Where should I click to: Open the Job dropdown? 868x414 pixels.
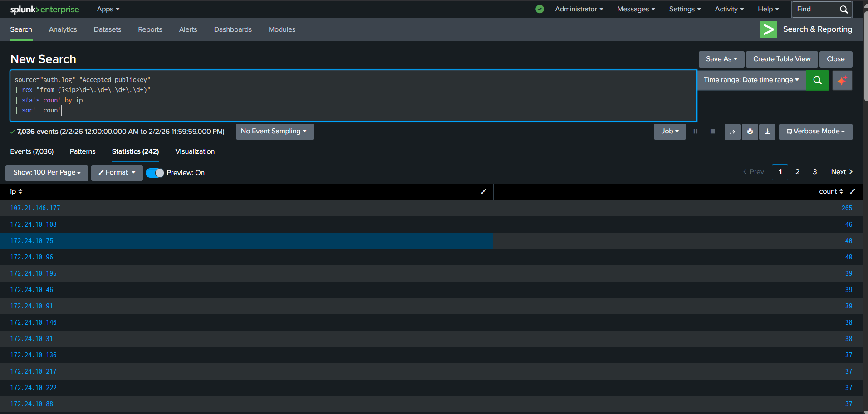[x=670, y=132]
